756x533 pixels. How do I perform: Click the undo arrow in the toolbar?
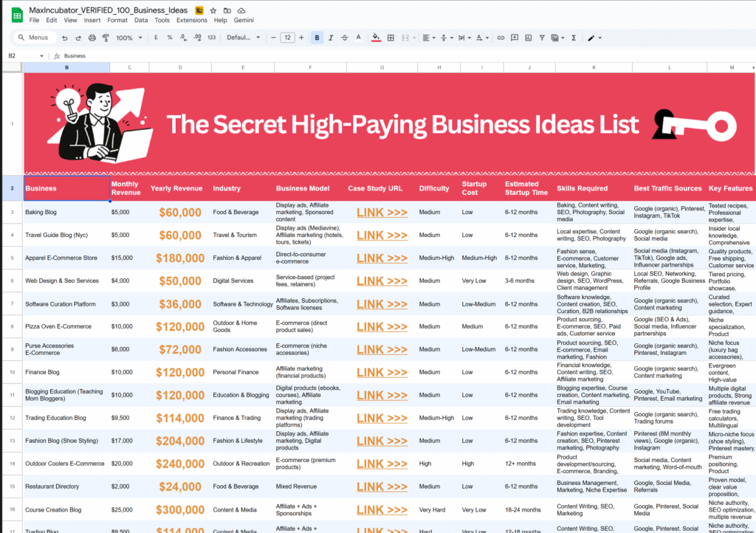66,38
